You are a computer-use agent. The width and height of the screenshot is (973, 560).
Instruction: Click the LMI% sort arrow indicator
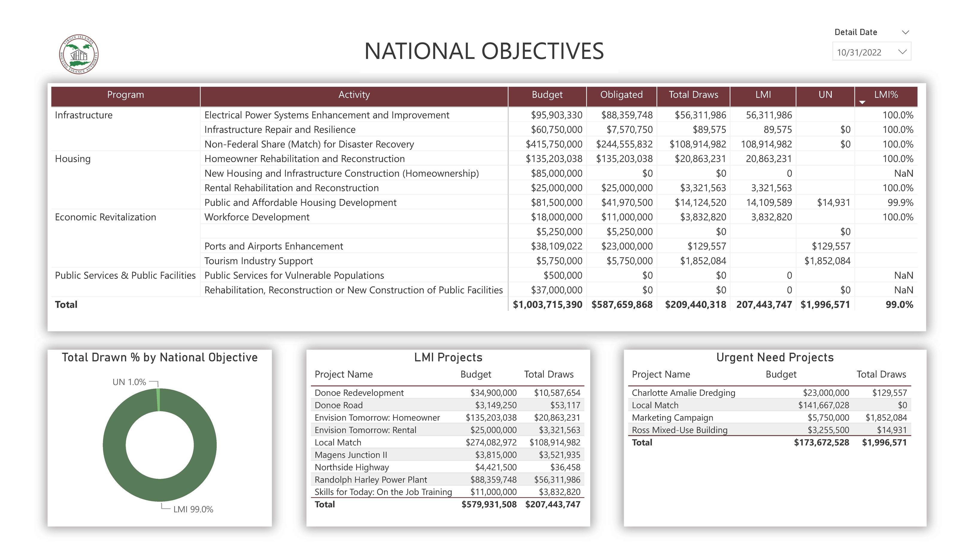click(x=862, y=102)
